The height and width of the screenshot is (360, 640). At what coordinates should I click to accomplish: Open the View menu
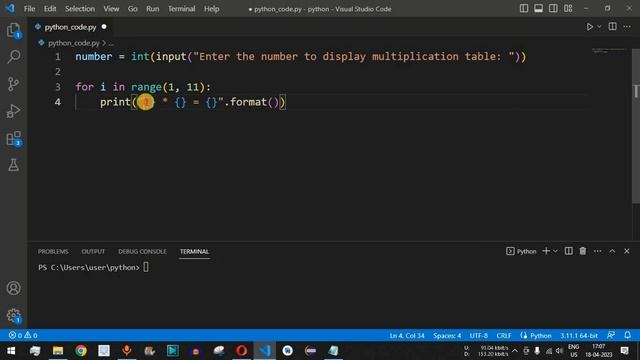(x=111, y=9)
